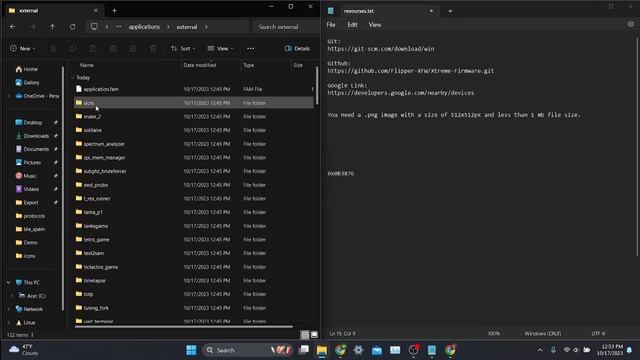Open the More options ellipsis in Explorer toolbar
Viewport: 640px width, 360px height.
[251, 49]
